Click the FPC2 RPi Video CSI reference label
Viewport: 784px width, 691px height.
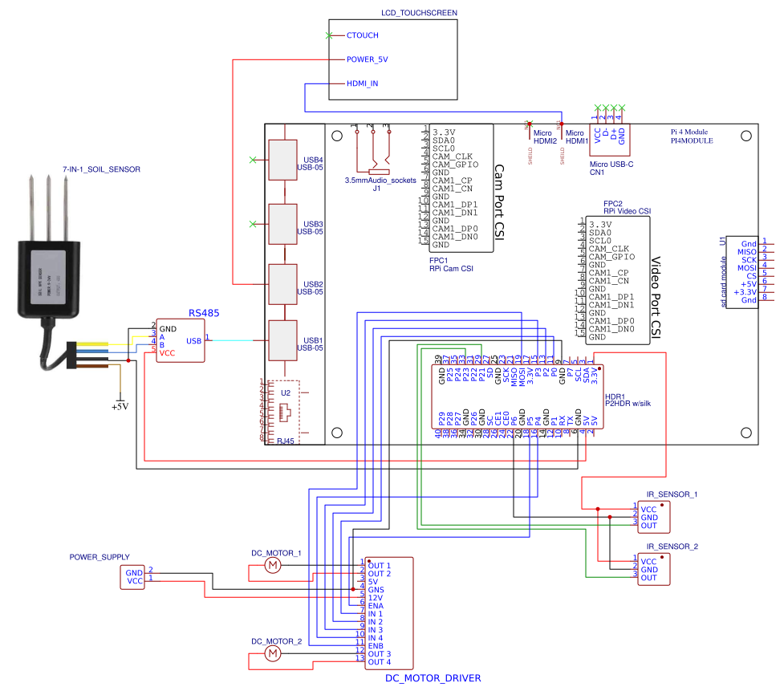pos(627,208)
